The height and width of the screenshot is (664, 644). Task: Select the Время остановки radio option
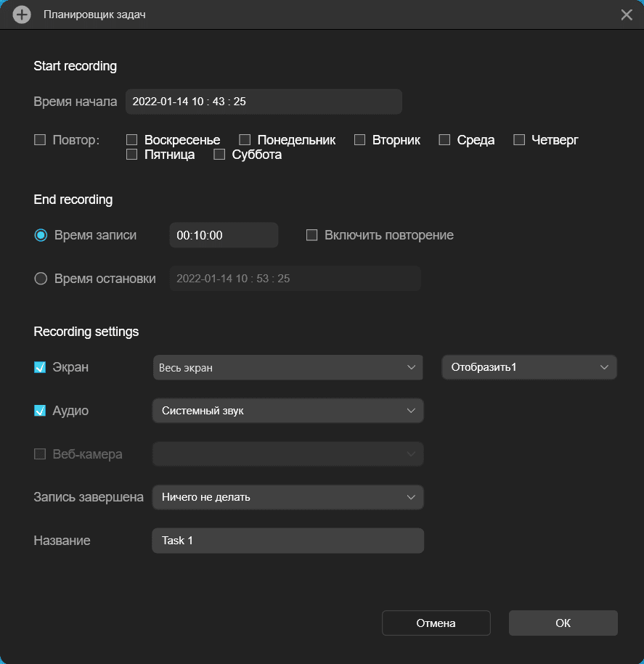(41, 279)
